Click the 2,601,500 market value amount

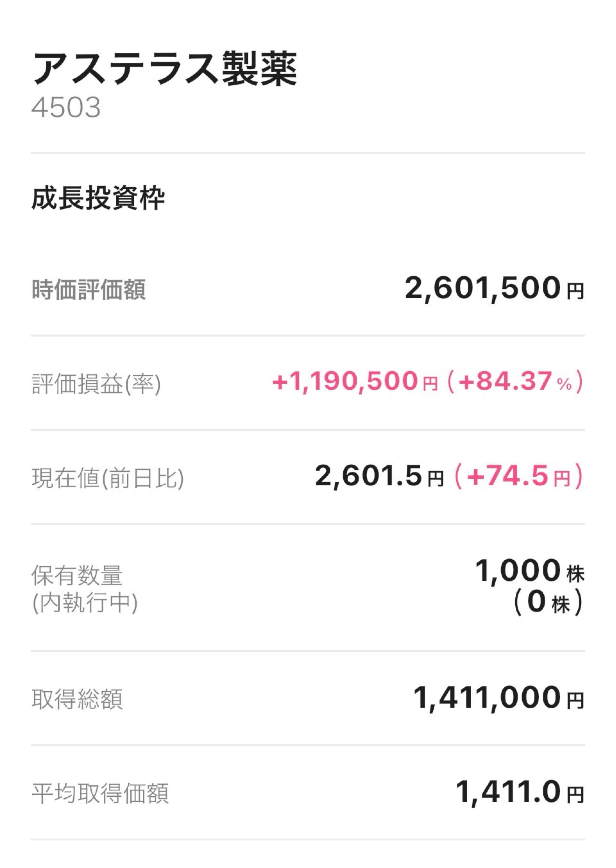coord(483,288)
